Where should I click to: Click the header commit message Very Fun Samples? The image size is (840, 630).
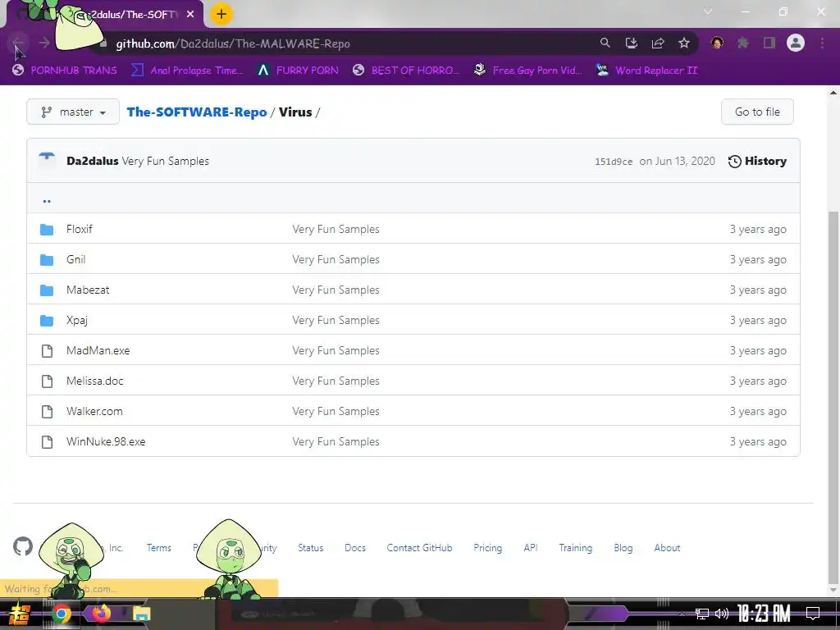[x=165, y=162]
